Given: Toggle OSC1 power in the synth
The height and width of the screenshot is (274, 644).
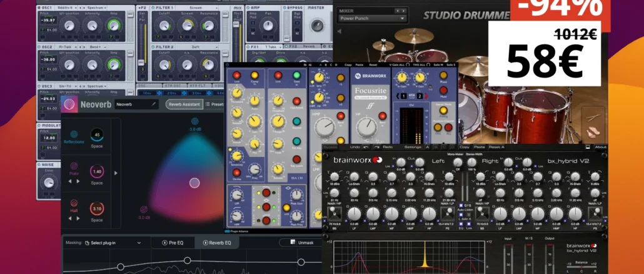Looking at the screenshot, I should [x=40, y=8].
